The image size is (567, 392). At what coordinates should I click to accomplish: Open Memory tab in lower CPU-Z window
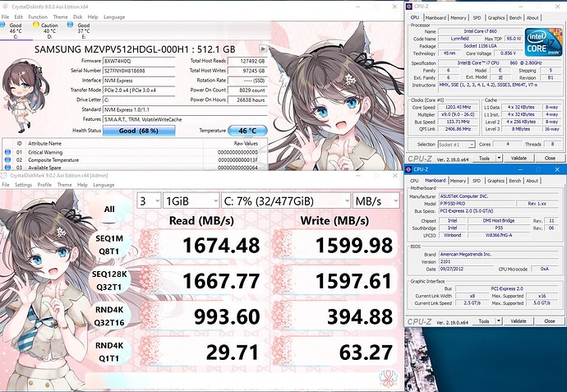coord(459,181)
